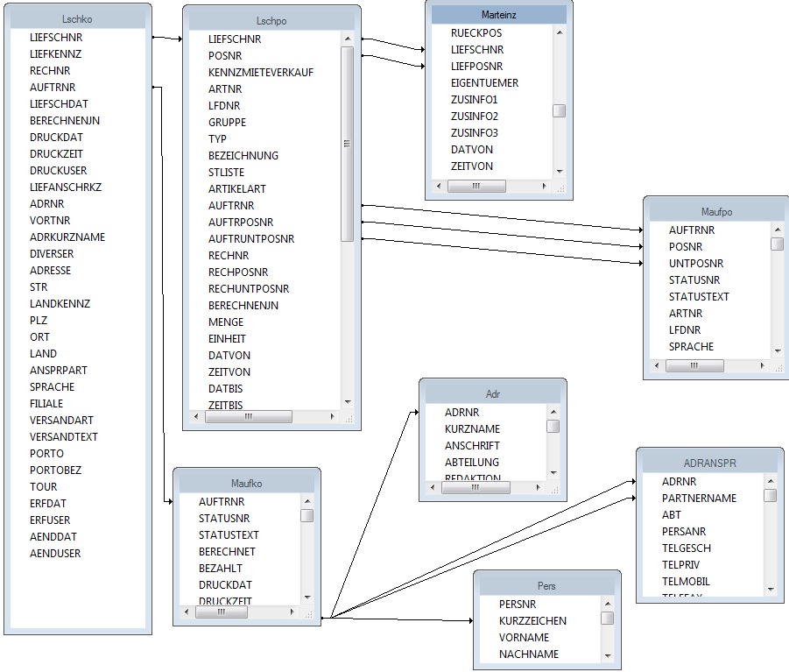Select KENNZMIETEVERKAUF field in Lschpo
This screenshot has width=789, height=672.
(261, 73)
